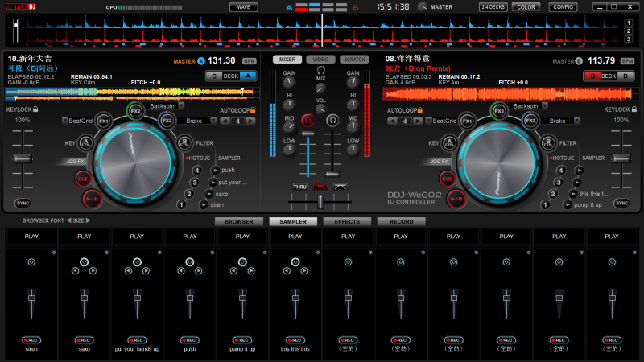Click left deck KEY control knob A
The image size is (644, 362).
pyautogui.click(x=86, y=143)
